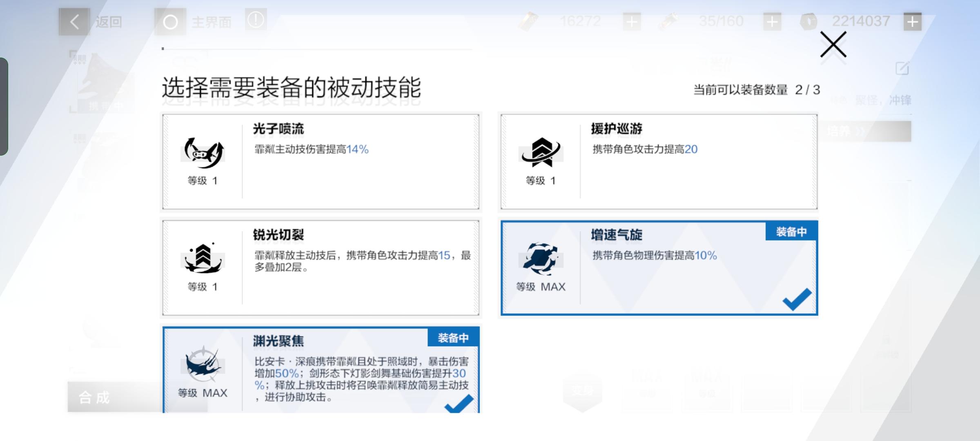This screenshot has height=441, width=980.
Task: Select the 援护巡游 skill title
Action: tap(617, 129)
